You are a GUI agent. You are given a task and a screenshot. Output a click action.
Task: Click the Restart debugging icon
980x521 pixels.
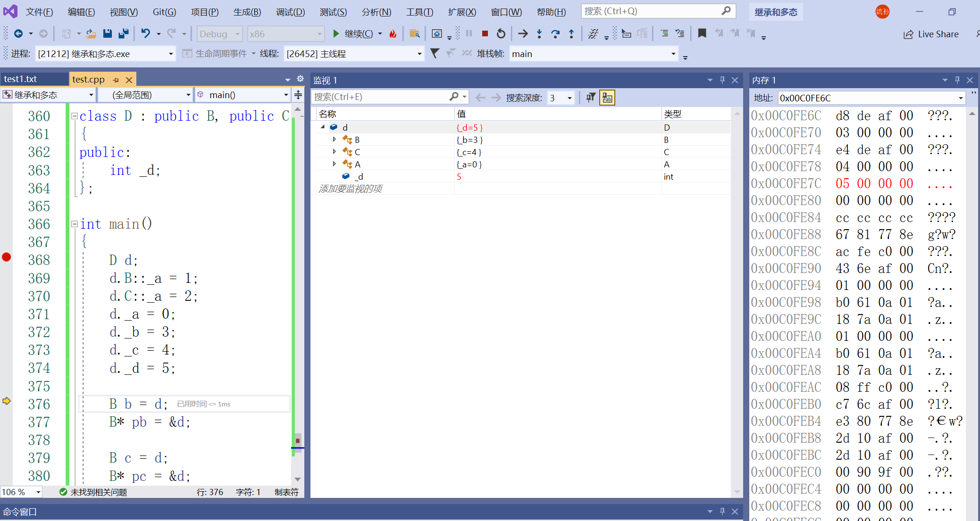coord(501,33)
